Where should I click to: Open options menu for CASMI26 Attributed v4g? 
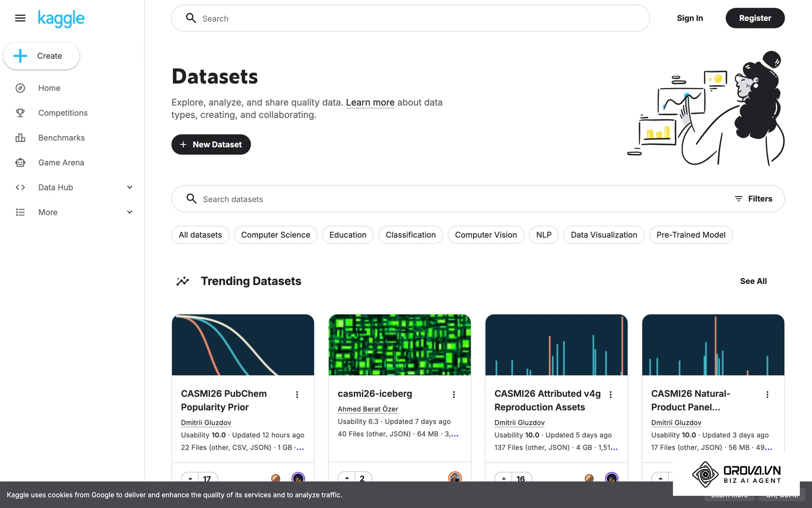coord(611,395)
